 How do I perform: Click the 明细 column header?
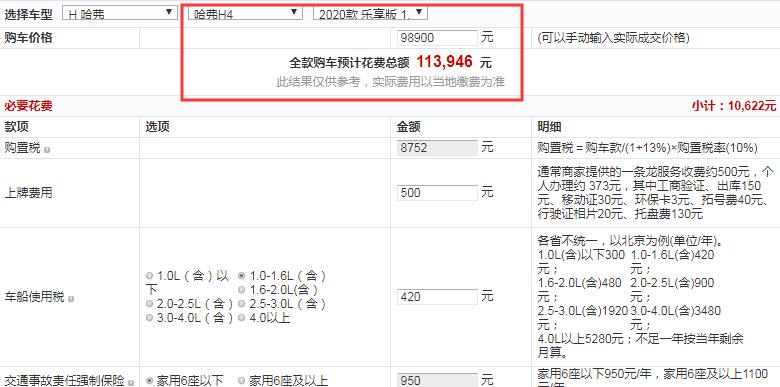pyautogui.click(x=550, y=126)
